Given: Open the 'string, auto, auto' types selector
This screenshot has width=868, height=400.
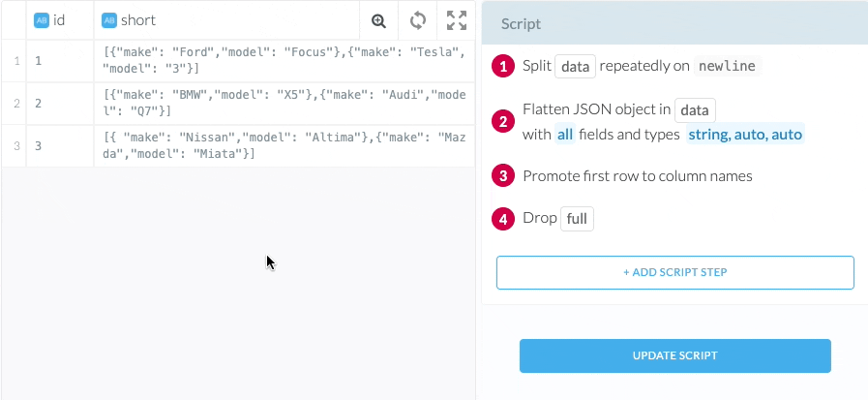Looking at the screenshot, I should pos(744,135).
